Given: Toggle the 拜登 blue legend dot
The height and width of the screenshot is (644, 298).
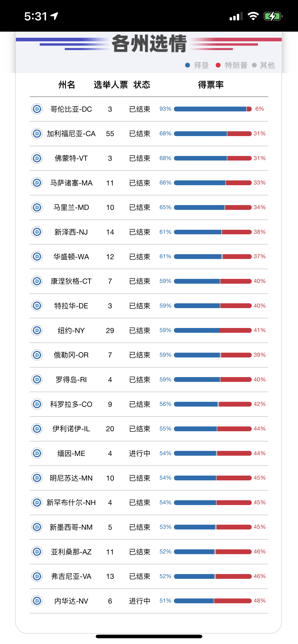Looking at the screenshot, I should coord(188,65).
